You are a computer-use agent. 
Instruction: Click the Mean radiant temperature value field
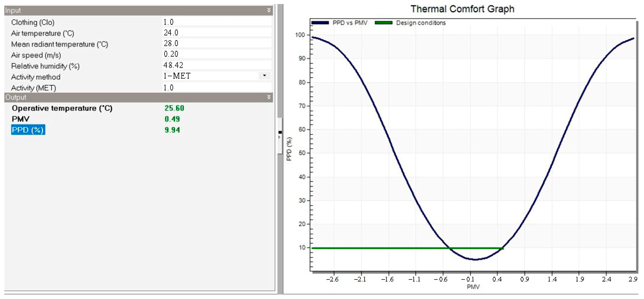(x=216, y=44)
